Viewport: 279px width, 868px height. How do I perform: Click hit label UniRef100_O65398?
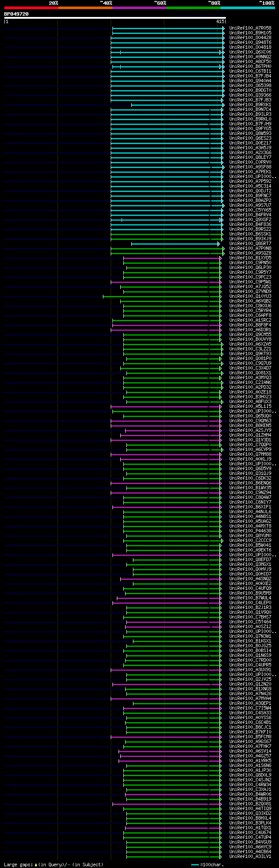250,86
